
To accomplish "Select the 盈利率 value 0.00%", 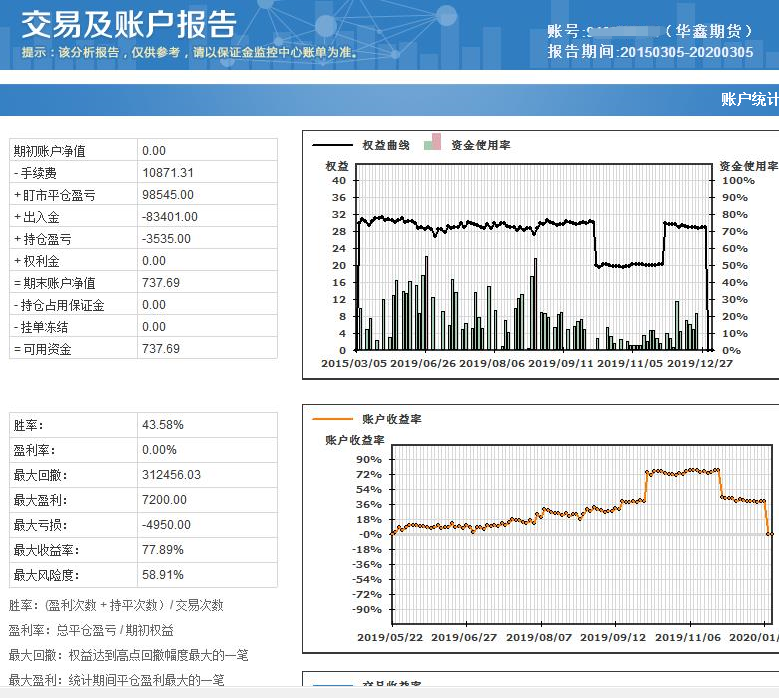I will click(159, 450).
